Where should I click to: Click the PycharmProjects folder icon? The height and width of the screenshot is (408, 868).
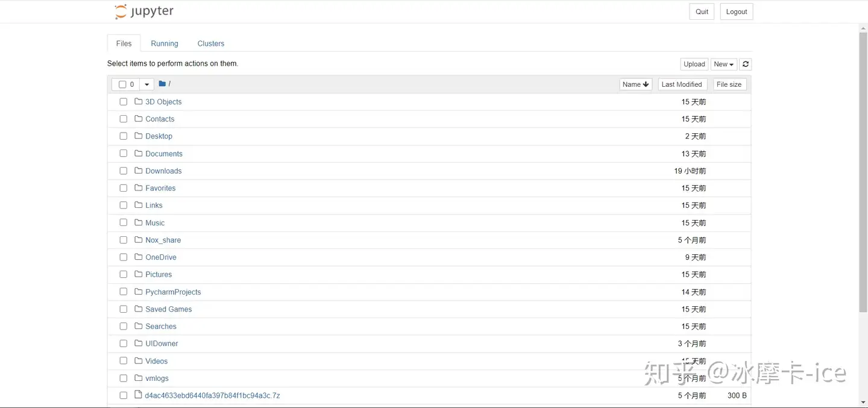[x=139, y=291]
